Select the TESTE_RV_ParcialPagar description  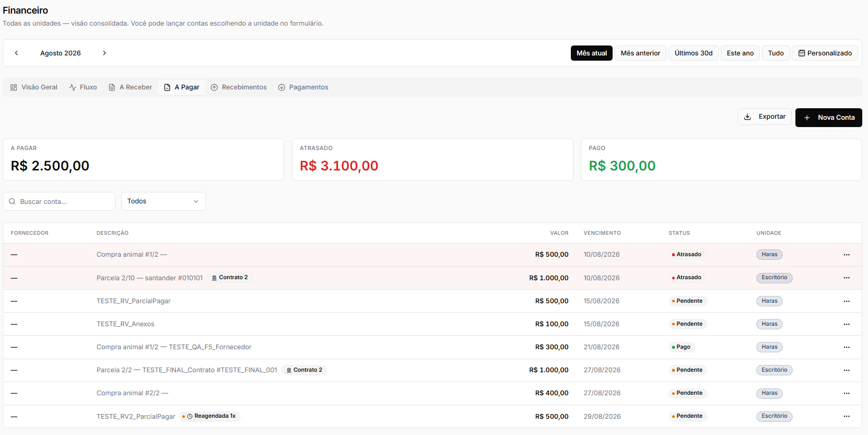[134, 301]
